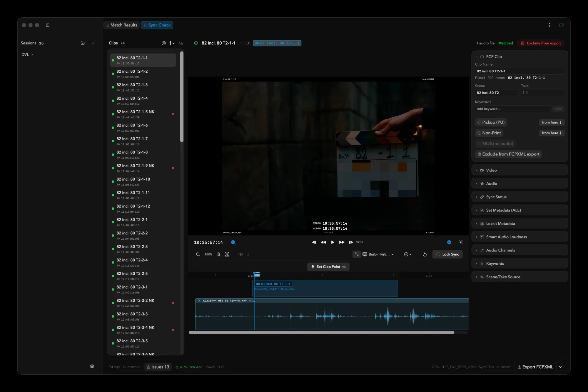588x392 pixels.
Task: Open the three-dot more options menu
Action: point(549,25)
